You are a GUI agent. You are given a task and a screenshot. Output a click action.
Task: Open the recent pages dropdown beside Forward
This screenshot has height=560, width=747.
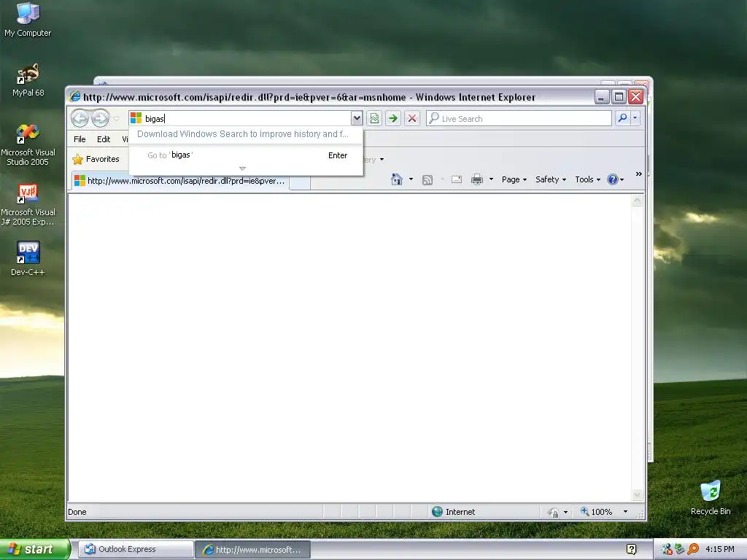coord(116,119)
